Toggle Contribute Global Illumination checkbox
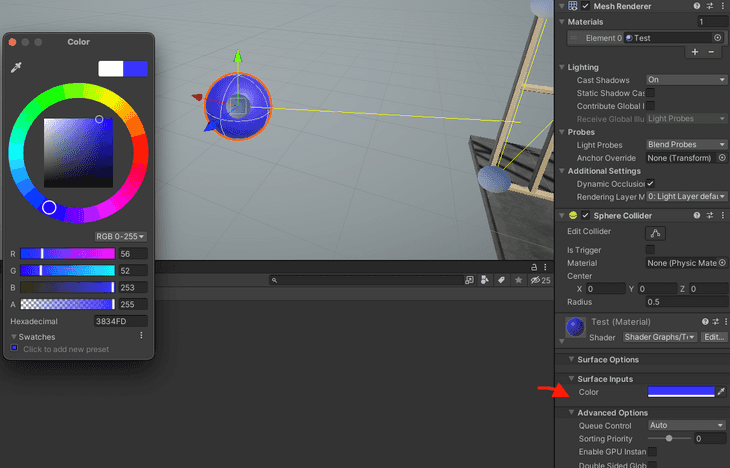Image resolution: width=730 pixels, height=468 pixels. [650, 106]
